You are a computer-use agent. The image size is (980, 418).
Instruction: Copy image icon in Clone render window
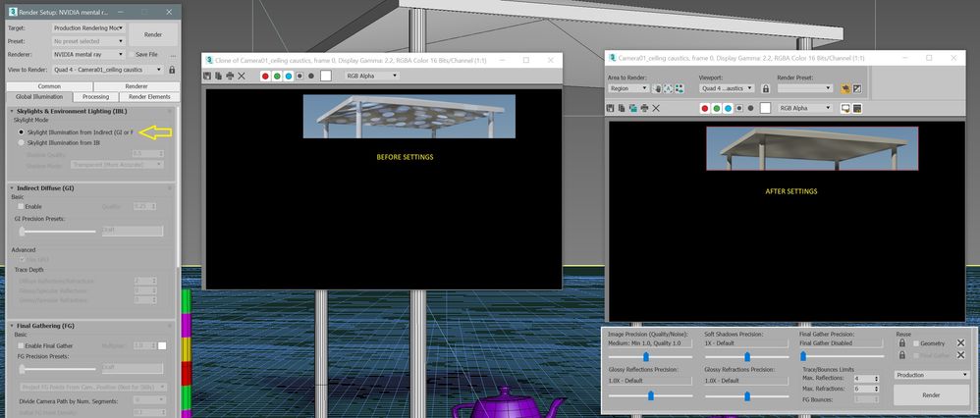(x=218, y=76)
